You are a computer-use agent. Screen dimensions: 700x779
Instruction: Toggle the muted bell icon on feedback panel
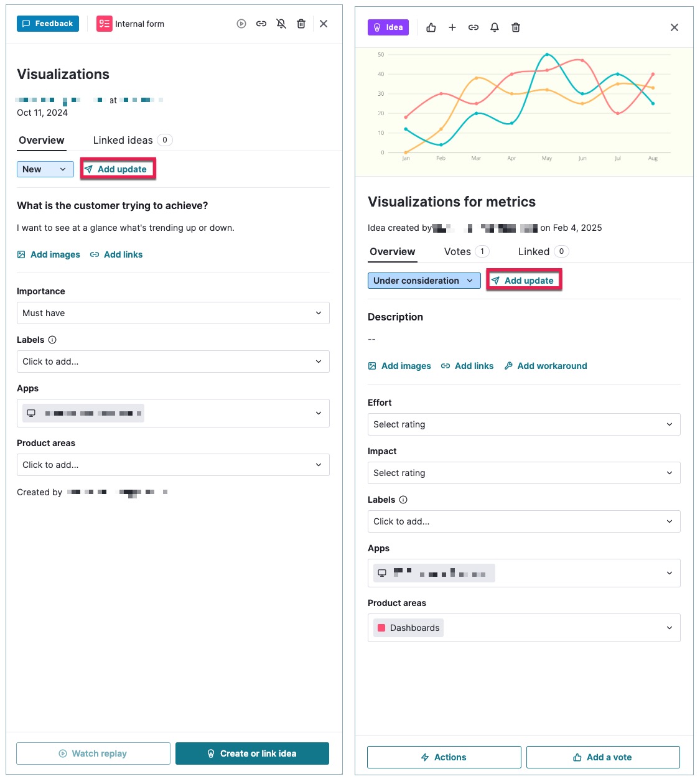[x=281, y=24]
